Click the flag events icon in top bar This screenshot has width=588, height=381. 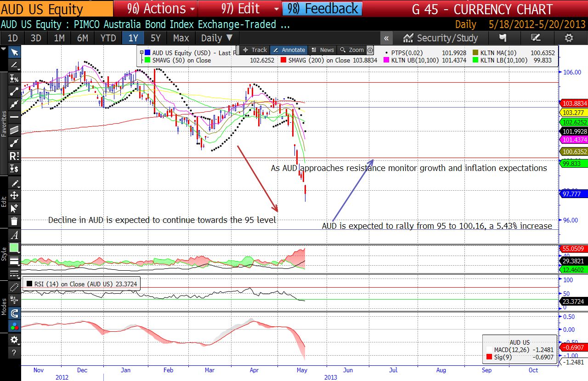503,38
